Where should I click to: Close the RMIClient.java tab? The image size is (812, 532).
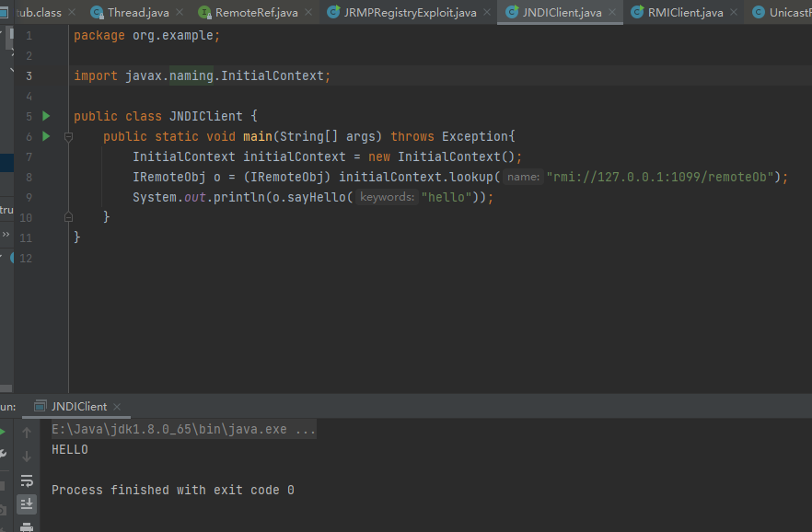tap(733, 12)
